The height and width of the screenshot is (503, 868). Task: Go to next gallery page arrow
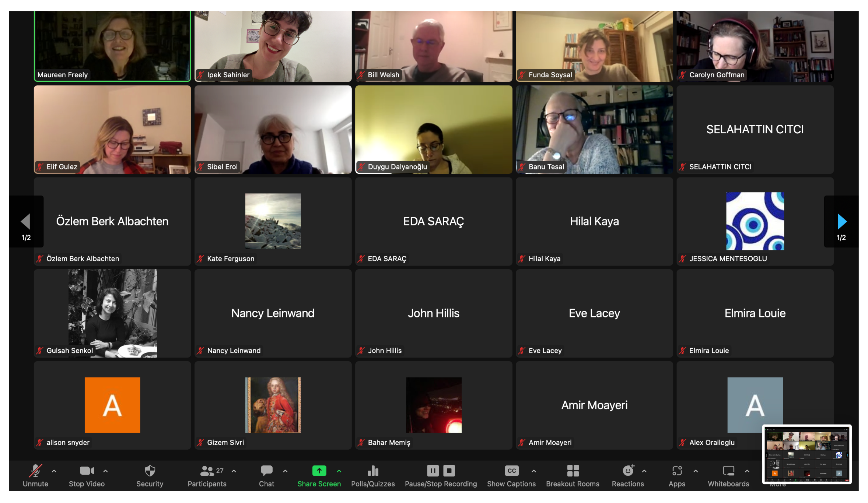point(841,221)
